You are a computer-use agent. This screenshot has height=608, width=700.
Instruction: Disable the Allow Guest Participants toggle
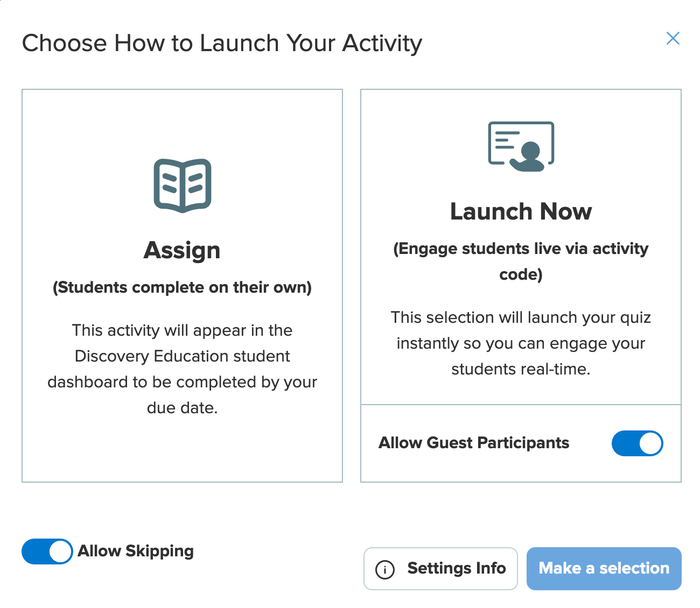click(x=638, y=443)
